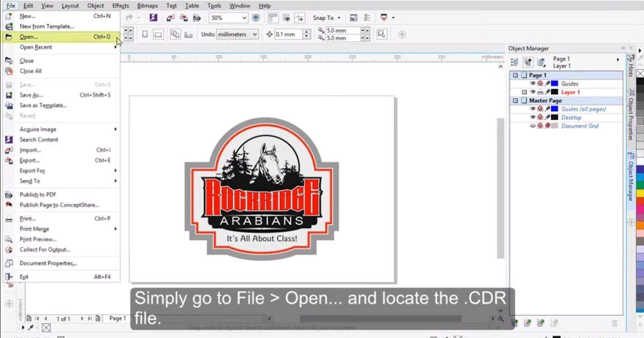This screenshot has width=644, height=338.
Task: Choose Export... from the File menu
Action: click(x=30, y=160)
